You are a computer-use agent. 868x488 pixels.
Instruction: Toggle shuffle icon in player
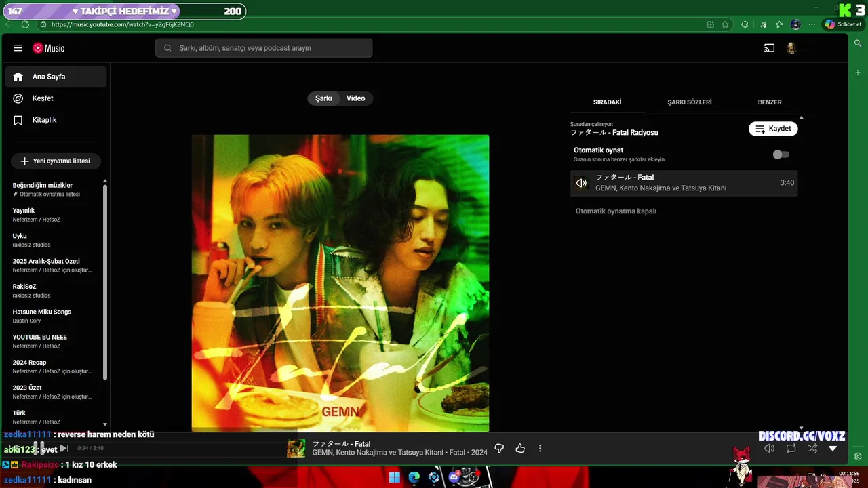812,448
